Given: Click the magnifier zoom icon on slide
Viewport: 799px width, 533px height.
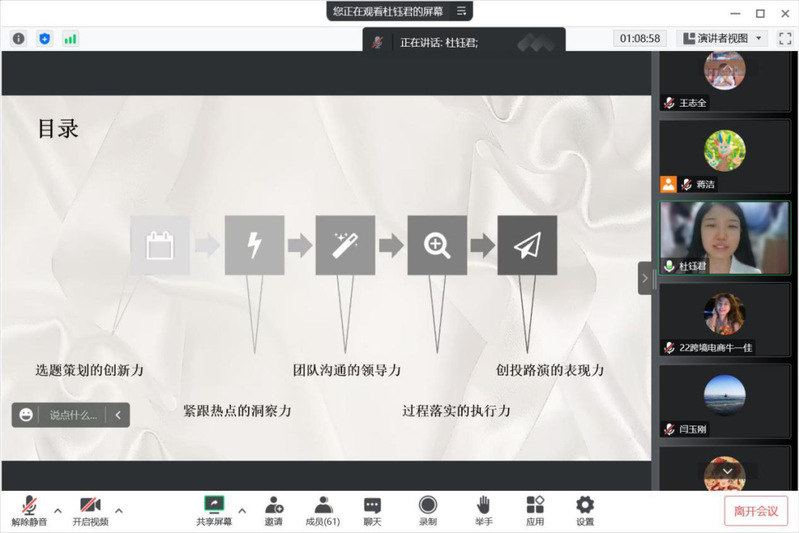Looking at the screenshot, I should [x=437, y=246].
